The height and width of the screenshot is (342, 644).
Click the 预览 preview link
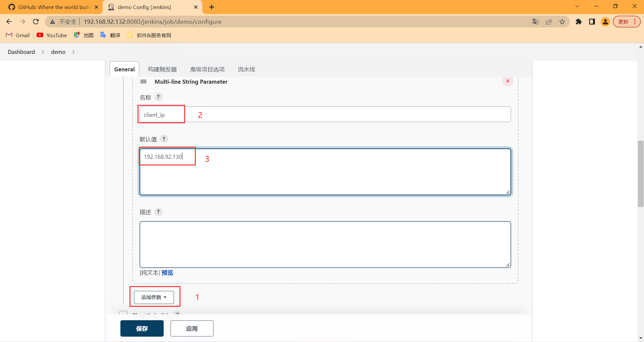pyautogui.click(x=167, y=273)
